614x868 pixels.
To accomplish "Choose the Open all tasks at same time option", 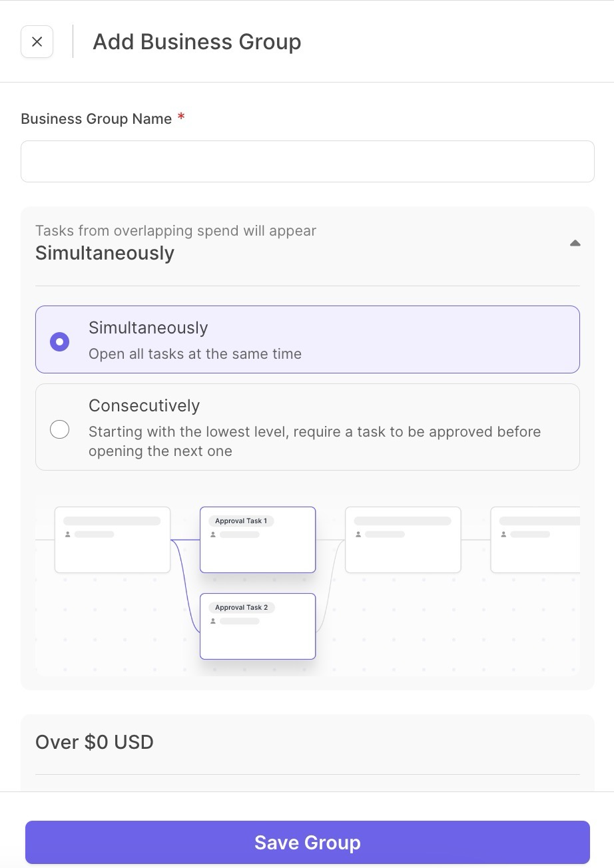I will (308, 339).
